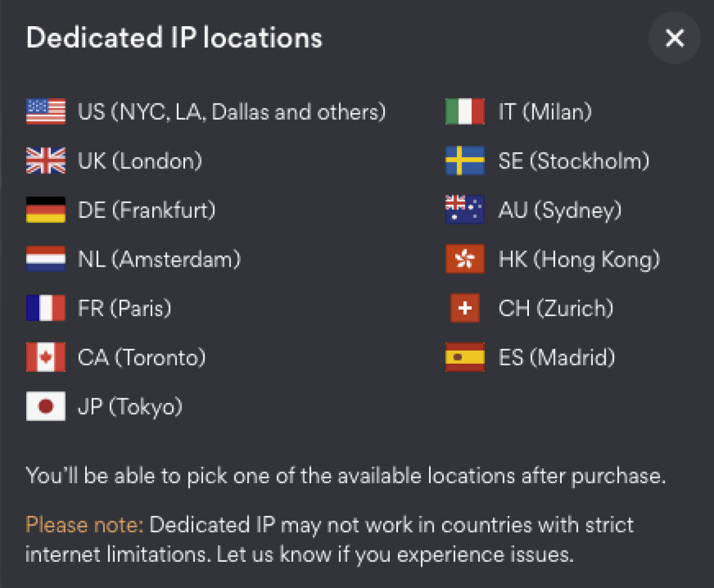Click the Canadian flag icon
Image resolution: width=714 pixels, height=588 pixels.
click(46, 358)
